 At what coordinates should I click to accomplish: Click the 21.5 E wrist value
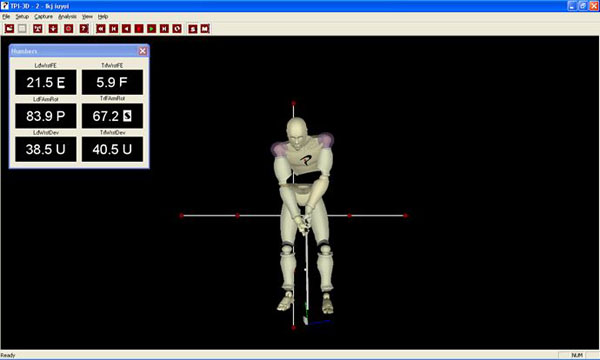(x=46, y=82)
